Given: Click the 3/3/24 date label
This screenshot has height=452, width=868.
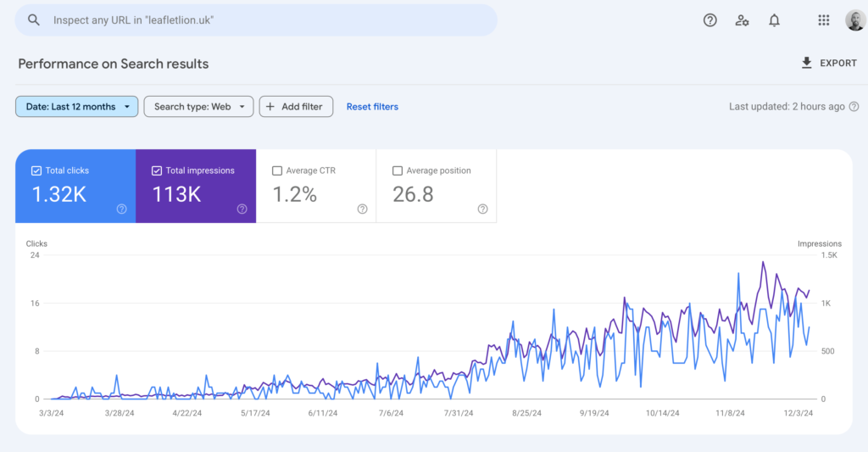Looking at the screenshot, I should tap(51, 413).
